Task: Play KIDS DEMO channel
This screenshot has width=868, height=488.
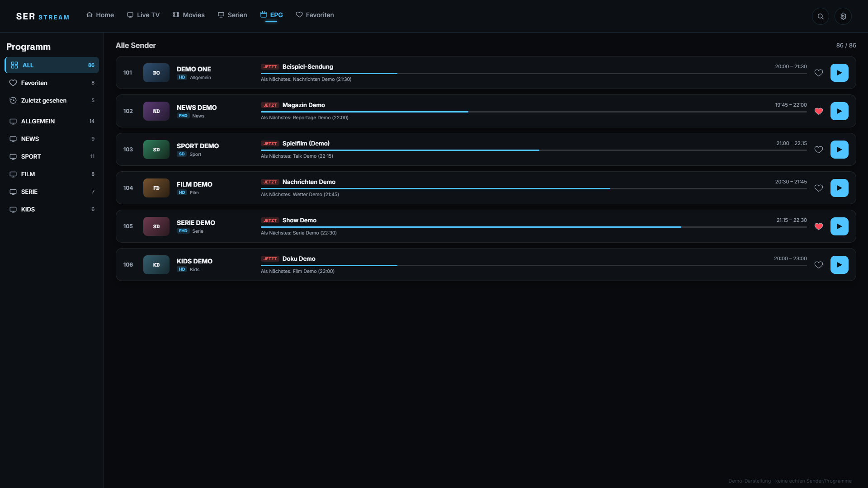Action: click(840, 265)
